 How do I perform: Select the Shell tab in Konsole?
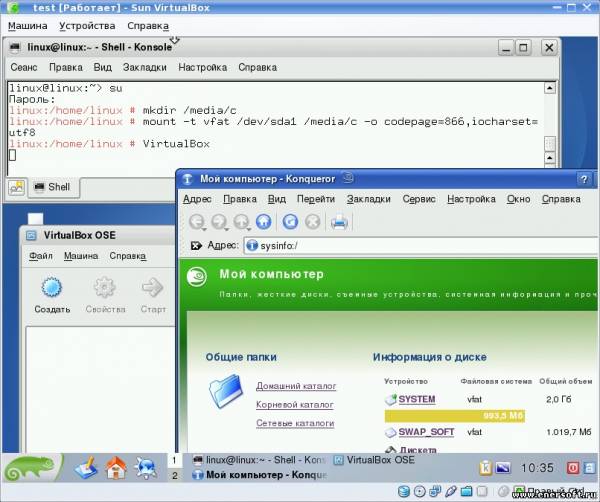[x=54, y=187]
